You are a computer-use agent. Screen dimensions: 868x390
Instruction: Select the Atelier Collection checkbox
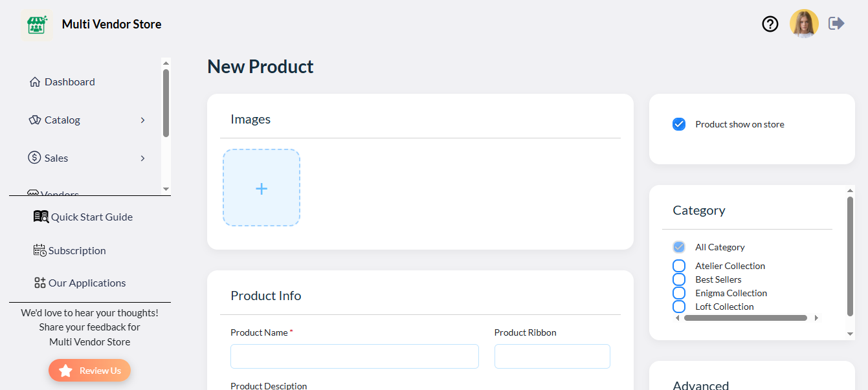coord(679,266)
